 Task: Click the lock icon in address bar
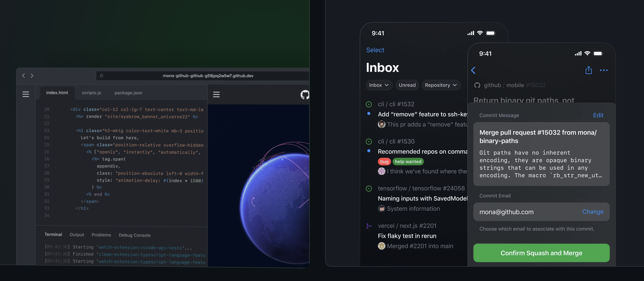[x=102, y=76]
